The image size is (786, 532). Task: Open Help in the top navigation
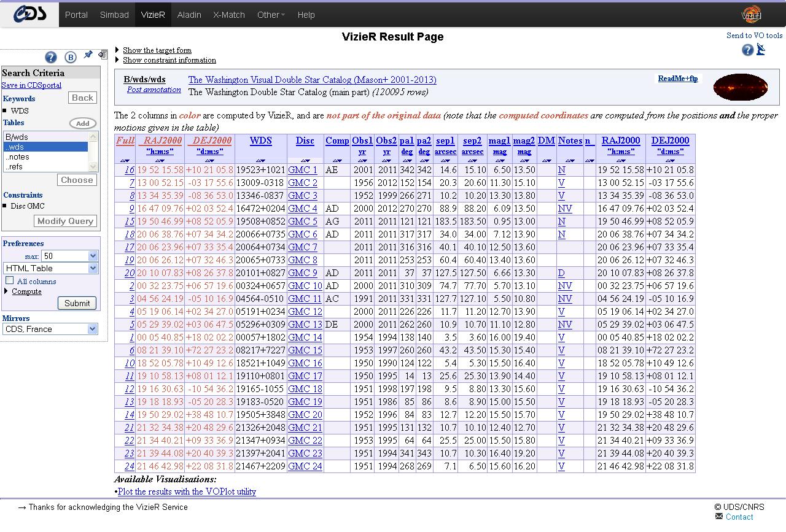tap(306, 15)
